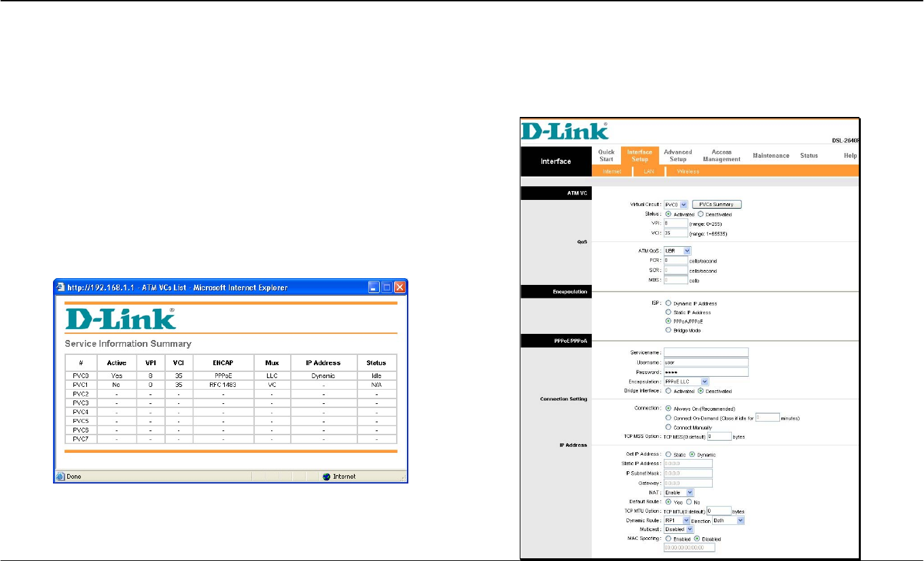The image size is (924, 561).
Task: Set MAC Spoofing to Disabled
Action: (x=696, y=538)
